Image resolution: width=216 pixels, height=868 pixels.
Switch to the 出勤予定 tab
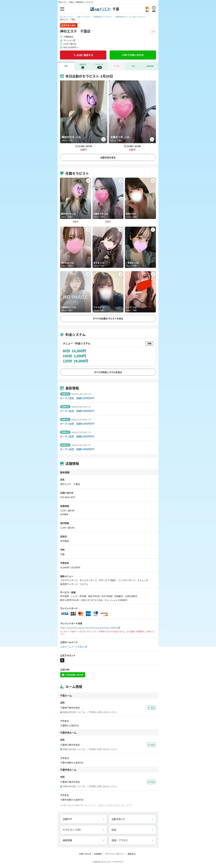click(83, 66)
